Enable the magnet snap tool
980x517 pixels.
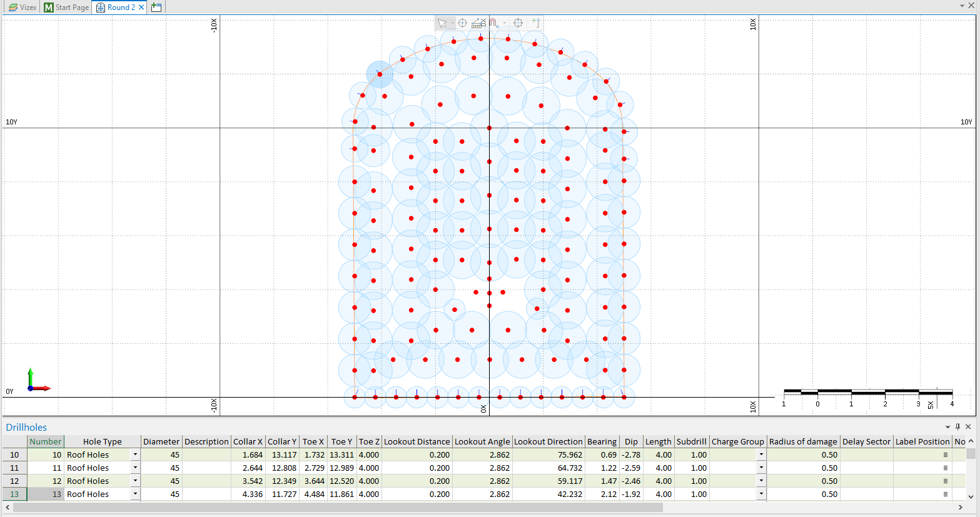(x=493, y=23)
